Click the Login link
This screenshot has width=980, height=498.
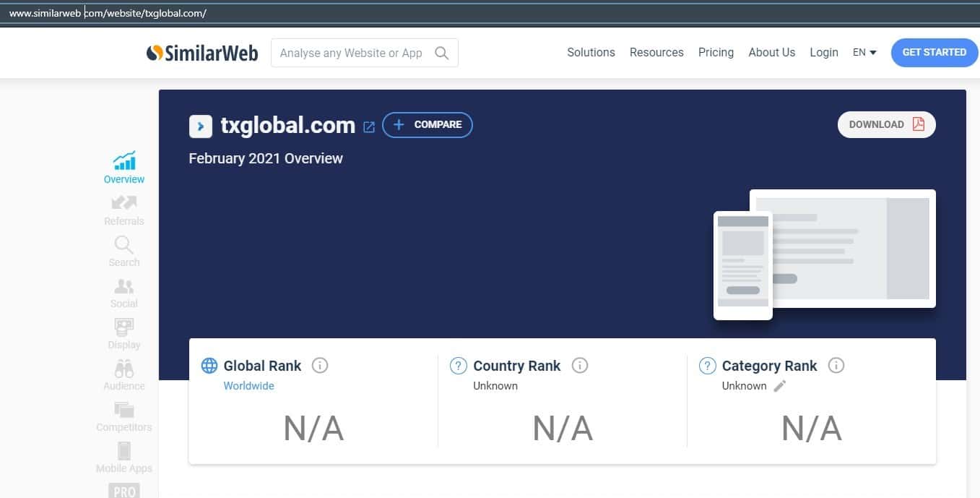point(824,52)
